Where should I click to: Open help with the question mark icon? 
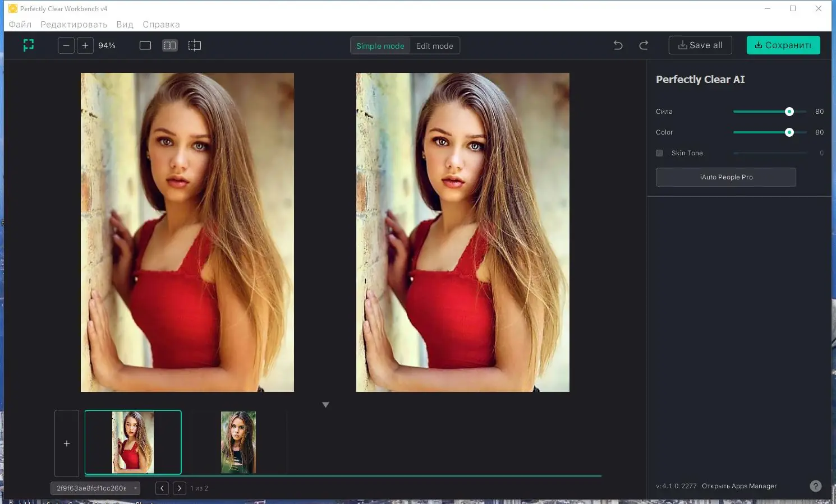(816, 486)
